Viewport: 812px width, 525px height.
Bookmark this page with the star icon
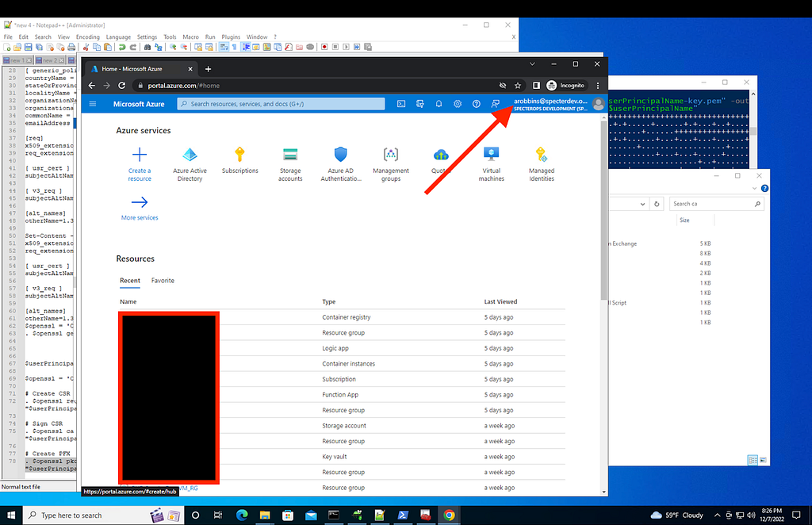[517, 86]
